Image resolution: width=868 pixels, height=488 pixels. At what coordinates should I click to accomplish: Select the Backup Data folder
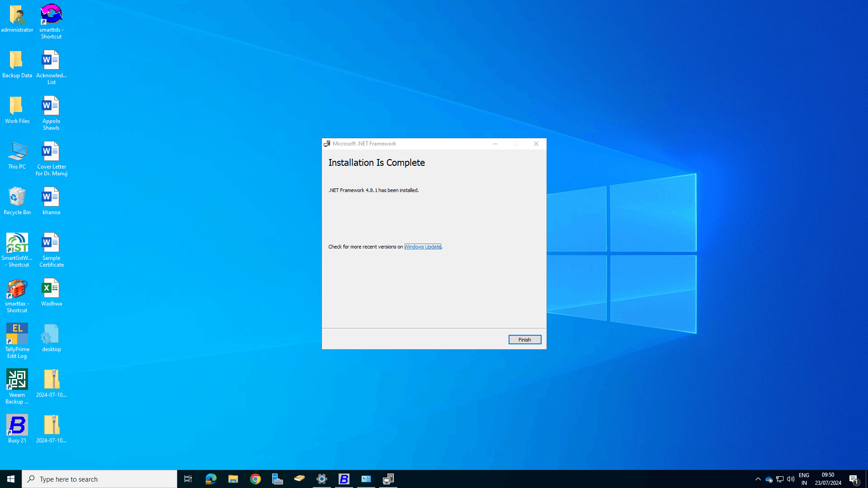coord(17,65)
